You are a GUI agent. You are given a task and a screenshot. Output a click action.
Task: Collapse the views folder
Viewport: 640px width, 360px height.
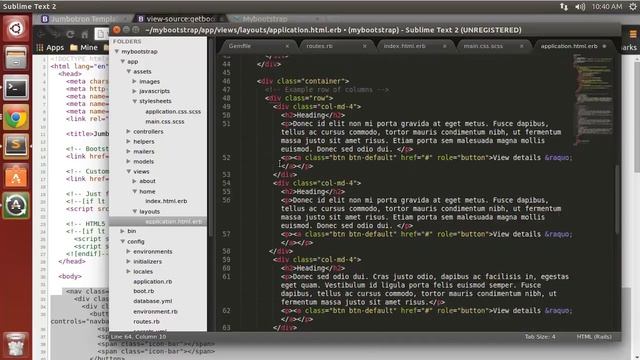(129, 171)
